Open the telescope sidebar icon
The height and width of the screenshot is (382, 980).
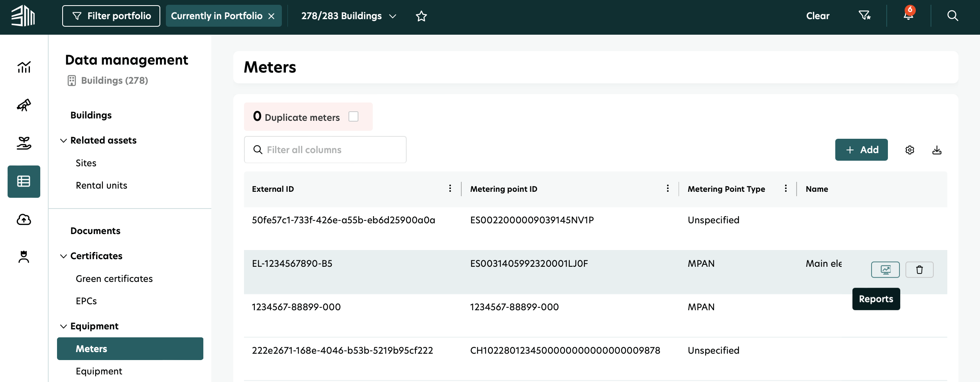click(x=24, y=105)
